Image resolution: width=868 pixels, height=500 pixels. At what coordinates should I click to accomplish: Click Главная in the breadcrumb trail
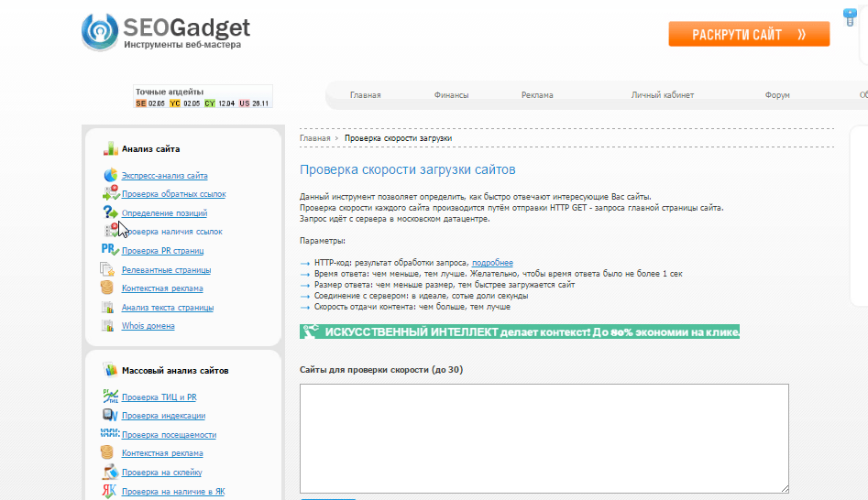[x=314, y=138]
